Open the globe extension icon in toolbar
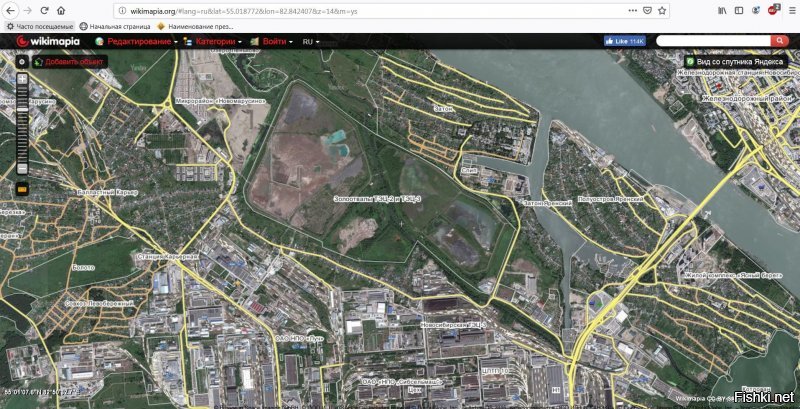Image resolution: width=800 pixels, height=409 pixels. [756, 10]
